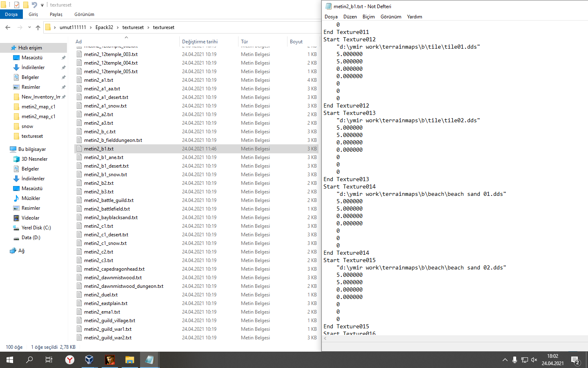588x368 pixels.
Task: Open VirtualBox from taskbar
Action: click(x=89, y=360)
